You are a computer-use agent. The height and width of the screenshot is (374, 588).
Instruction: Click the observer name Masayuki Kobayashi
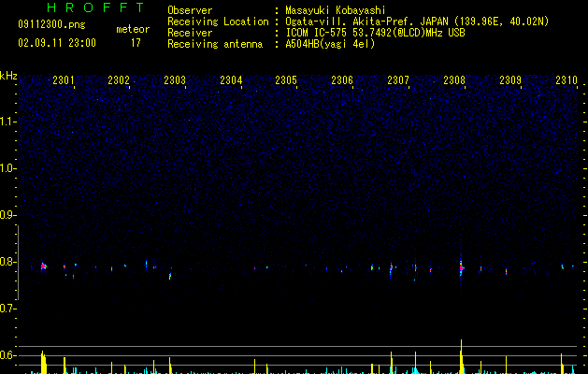tap(336, 10)
